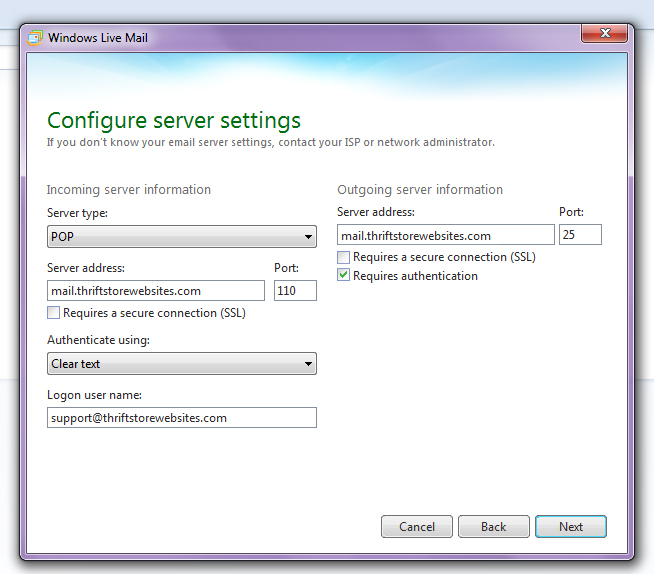Focus the outgoing server address field
This screenshot has height=574, width=654.
(446, 235)
